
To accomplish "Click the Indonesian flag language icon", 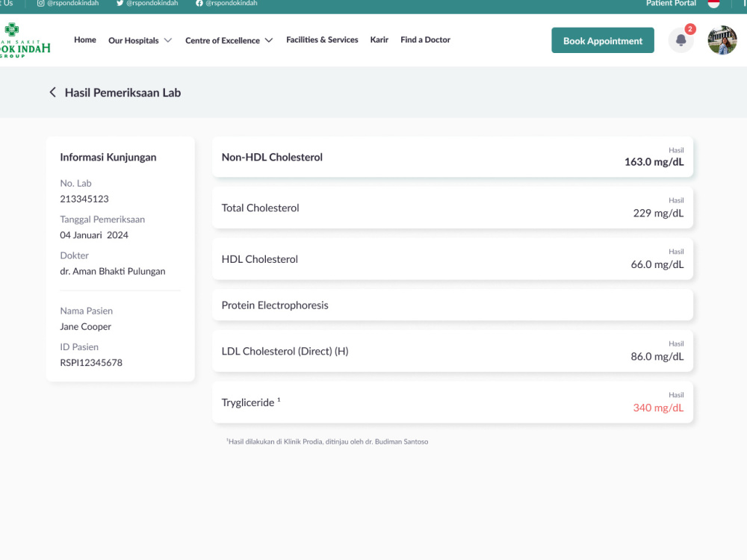I will tap(713, 3).
